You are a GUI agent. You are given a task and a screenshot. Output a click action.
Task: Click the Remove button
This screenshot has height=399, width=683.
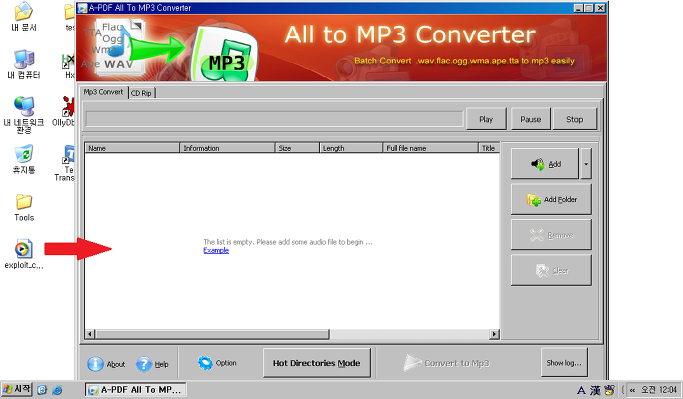[551, 235]
